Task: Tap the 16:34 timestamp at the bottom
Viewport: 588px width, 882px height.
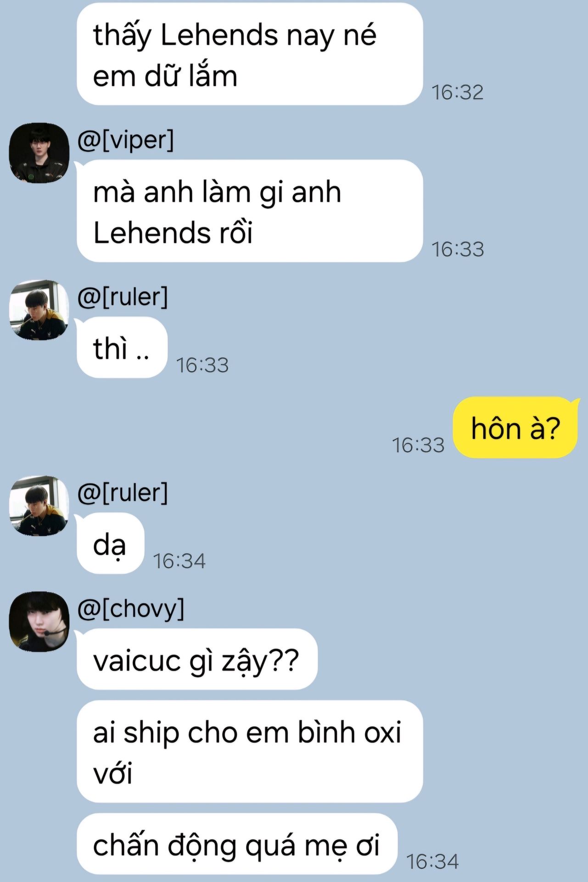Action: point(432,861)
